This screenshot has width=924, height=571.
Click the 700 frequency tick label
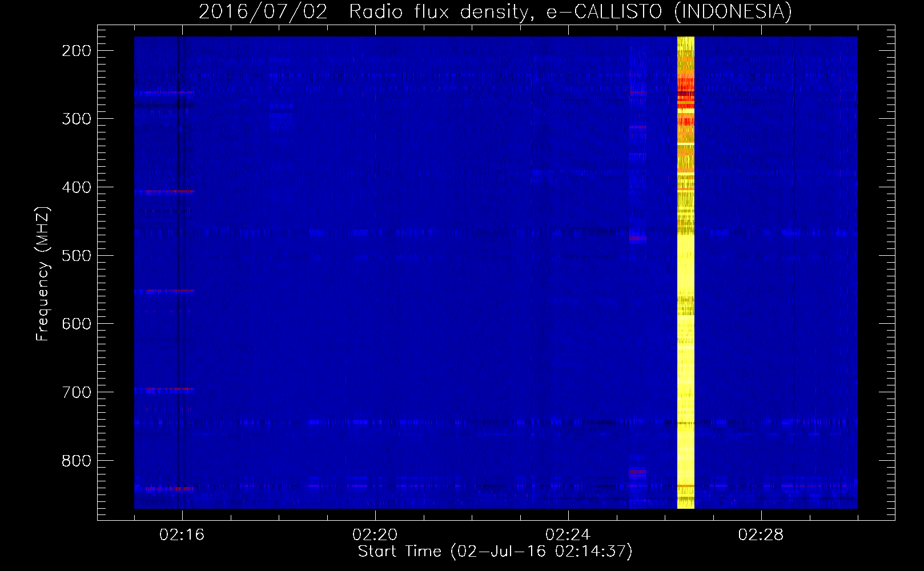tap(76, 392)
